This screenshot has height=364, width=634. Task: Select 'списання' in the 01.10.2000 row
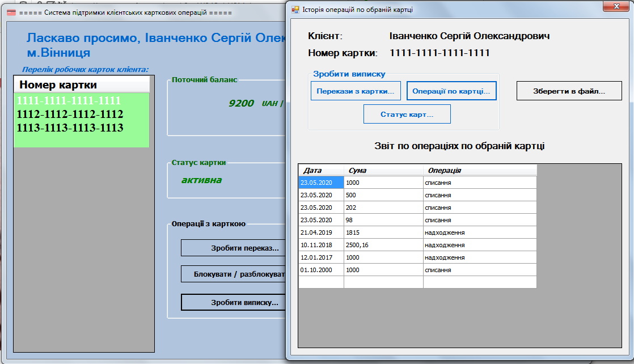click(x=480, y=270)
